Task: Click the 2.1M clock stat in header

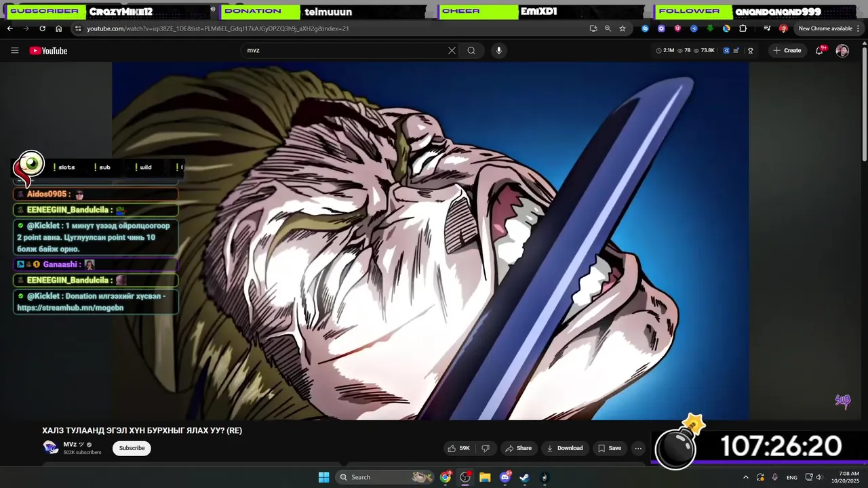Action: (665, 50)
